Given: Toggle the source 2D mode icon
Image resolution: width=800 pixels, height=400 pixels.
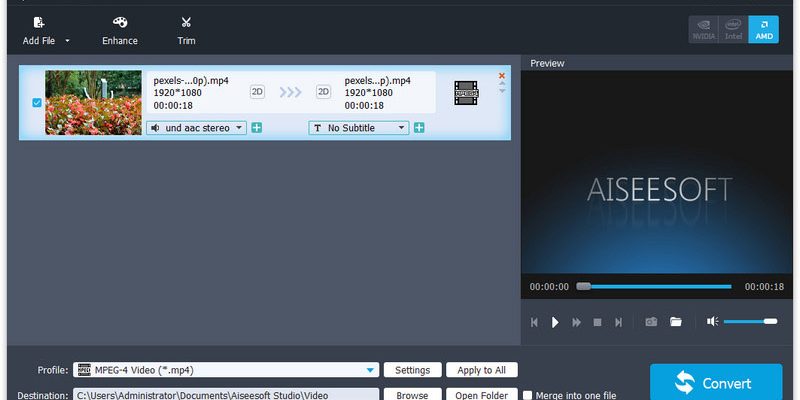Looking at the screenshot, I should [257, 92].
